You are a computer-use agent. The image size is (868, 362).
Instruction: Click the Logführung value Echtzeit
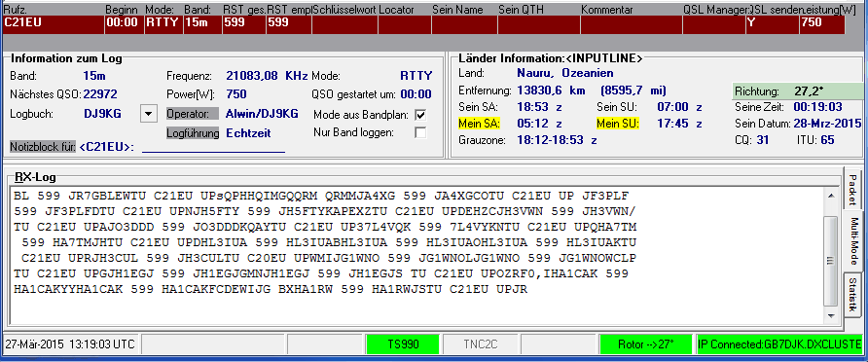pos(248,133)
